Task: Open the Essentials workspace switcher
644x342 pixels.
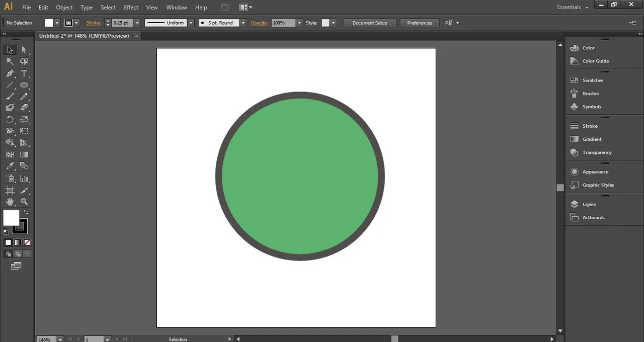Action: (x=573, y=7)
